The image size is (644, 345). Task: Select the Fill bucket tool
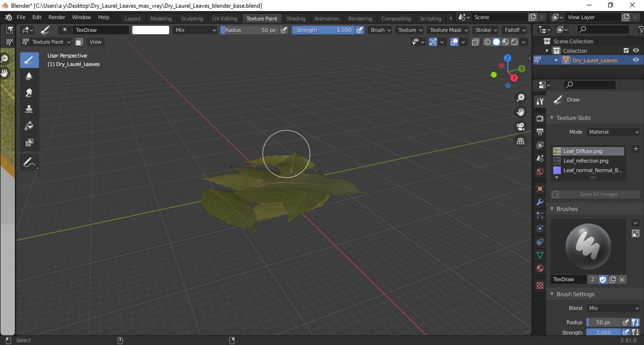pos(29,126)
